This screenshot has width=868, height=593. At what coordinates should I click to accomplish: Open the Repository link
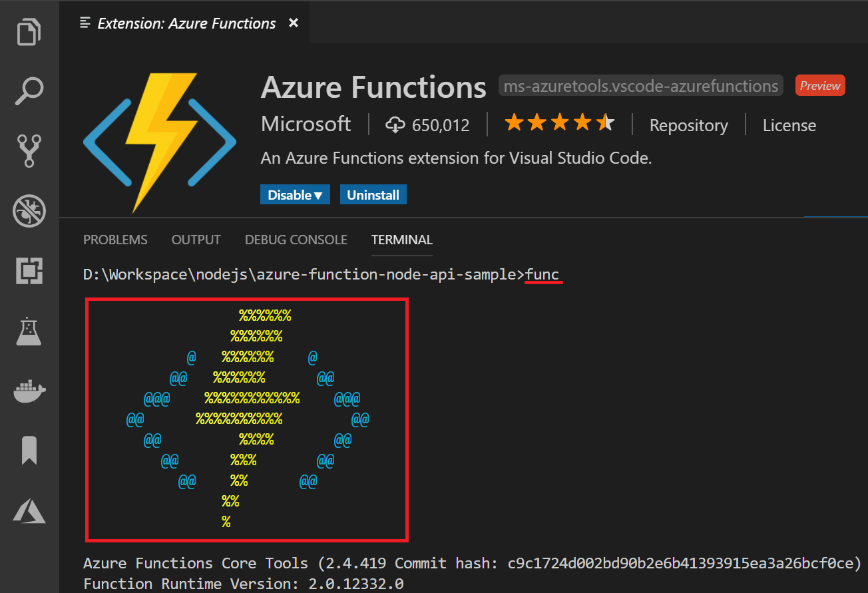tap(688, 125)
